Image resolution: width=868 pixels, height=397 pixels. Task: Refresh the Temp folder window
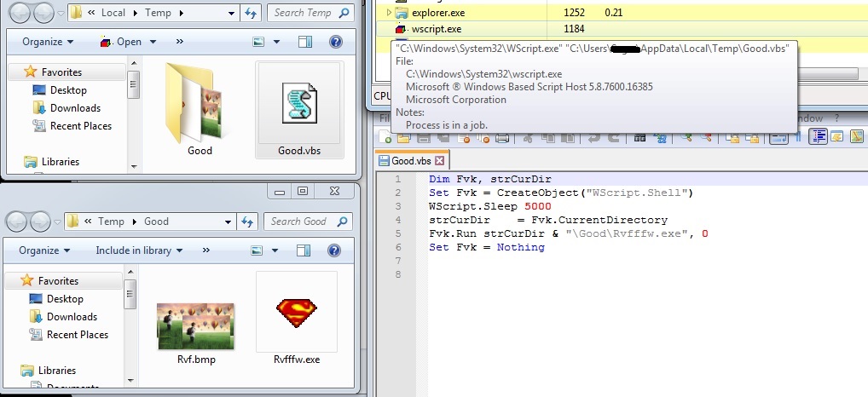250,13
